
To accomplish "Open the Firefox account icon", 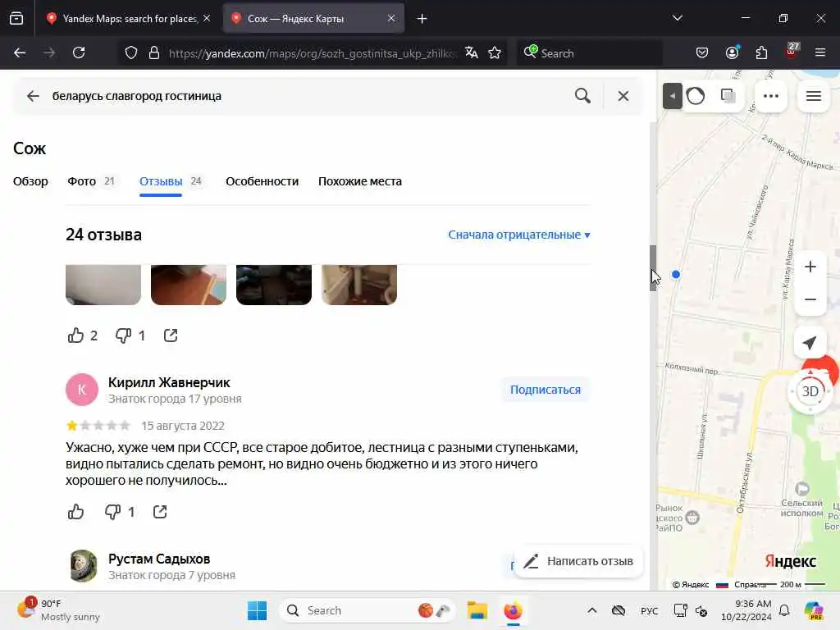I will point(732,52).
